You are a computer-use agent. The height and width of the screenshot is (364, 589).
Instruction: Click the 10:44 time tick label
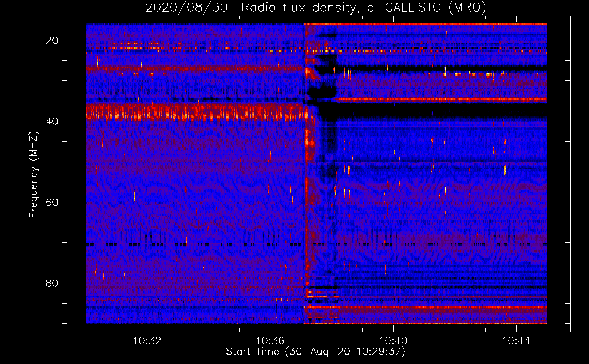516,341
